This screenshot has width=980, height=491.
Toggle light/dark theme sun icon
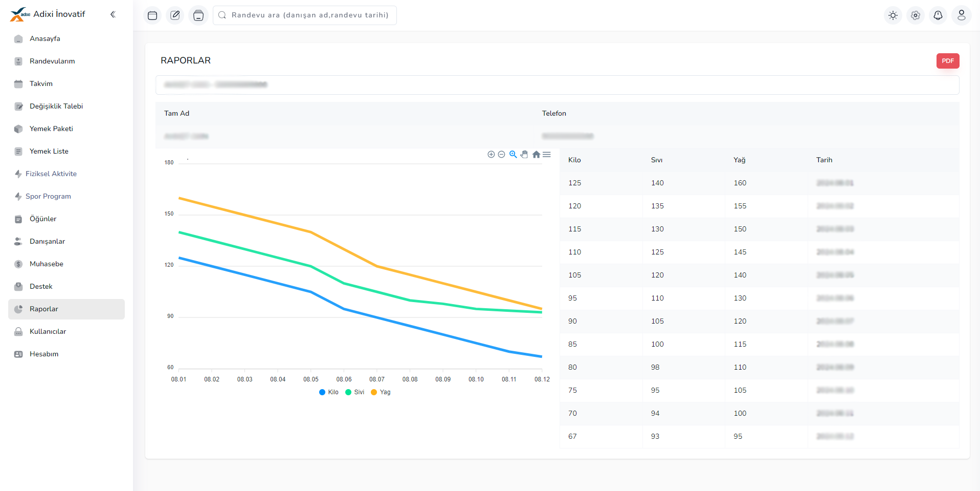click(x=893, y=15)
